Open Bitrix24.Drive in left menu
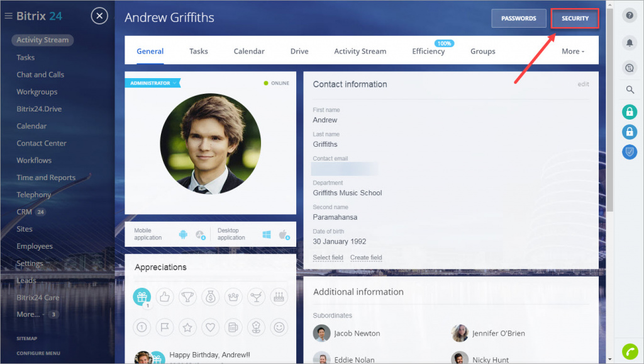The height and width of the screenshot is (364, 644). click(x=39, y=109)
